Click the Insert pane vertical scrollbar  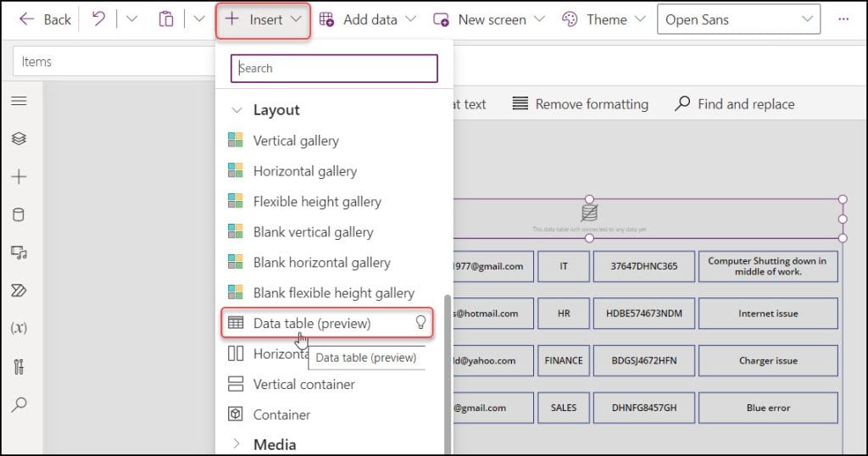click(x=448, y=375)
